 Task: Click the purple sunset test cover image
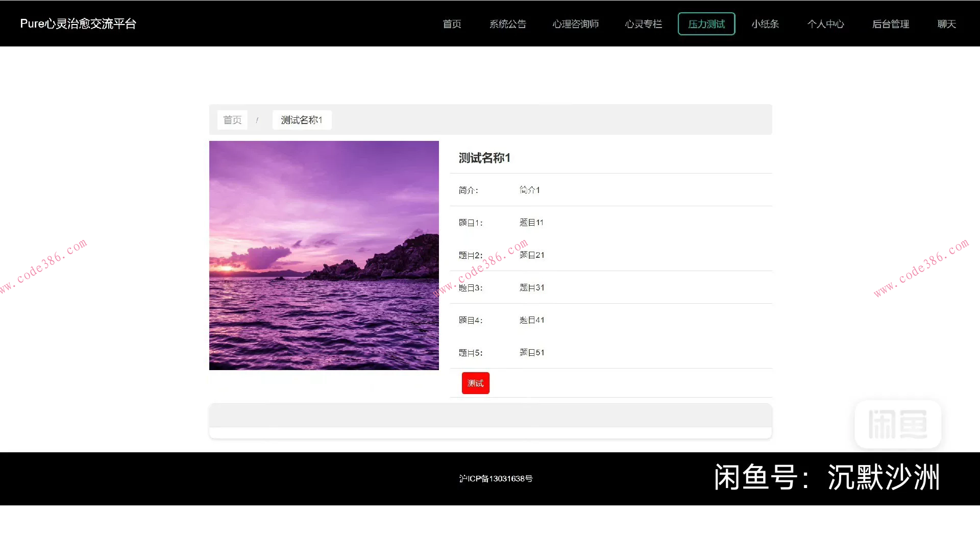pos(324,255)
